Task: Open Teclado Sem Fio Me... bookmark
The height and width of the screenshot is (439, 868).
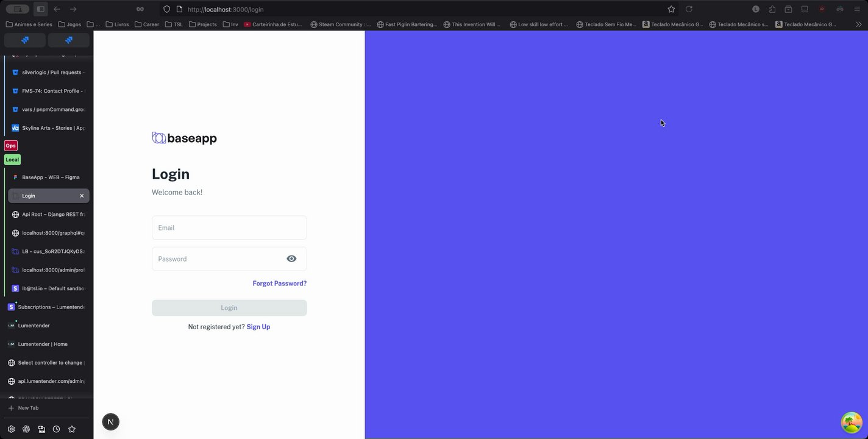Action: [606, 24]
